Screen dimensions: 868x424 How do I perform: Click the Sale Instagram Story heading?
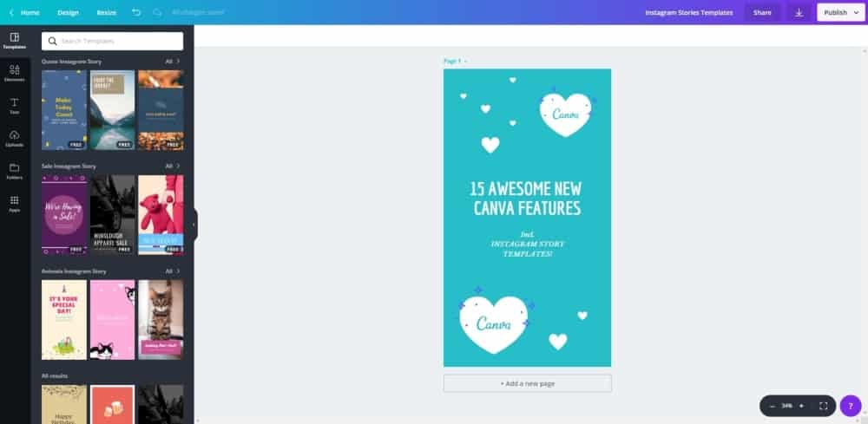pos(69,166)
